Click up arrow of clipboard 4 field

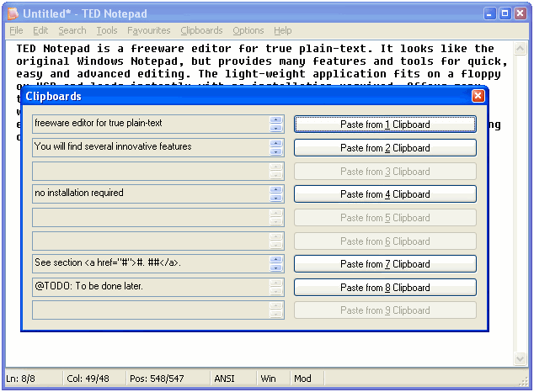pos(276,190)
